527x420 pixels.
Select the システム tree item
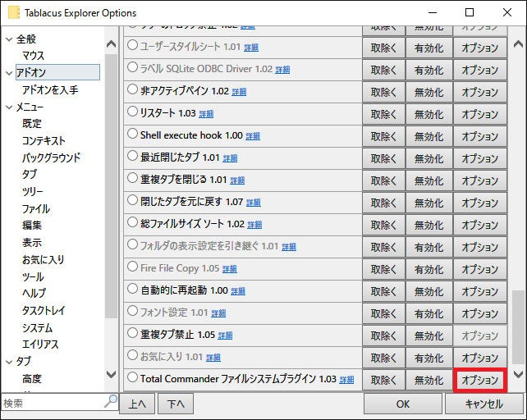pyautogui.click(x=37, y=327)
